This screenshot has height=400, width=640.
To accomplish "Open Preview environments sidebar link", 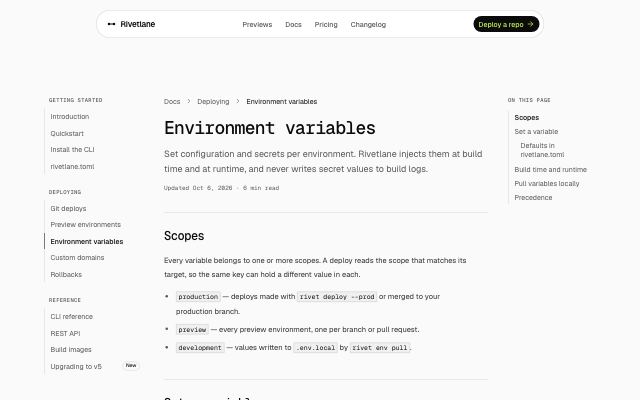I will click(x=86, y=225).
